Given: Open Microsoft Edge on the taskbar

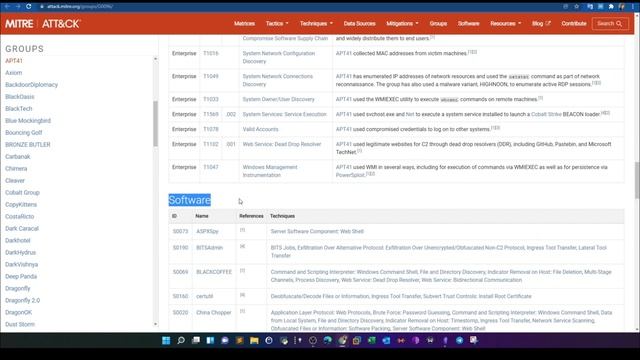Looking at the screenshot, I should 327,340.
